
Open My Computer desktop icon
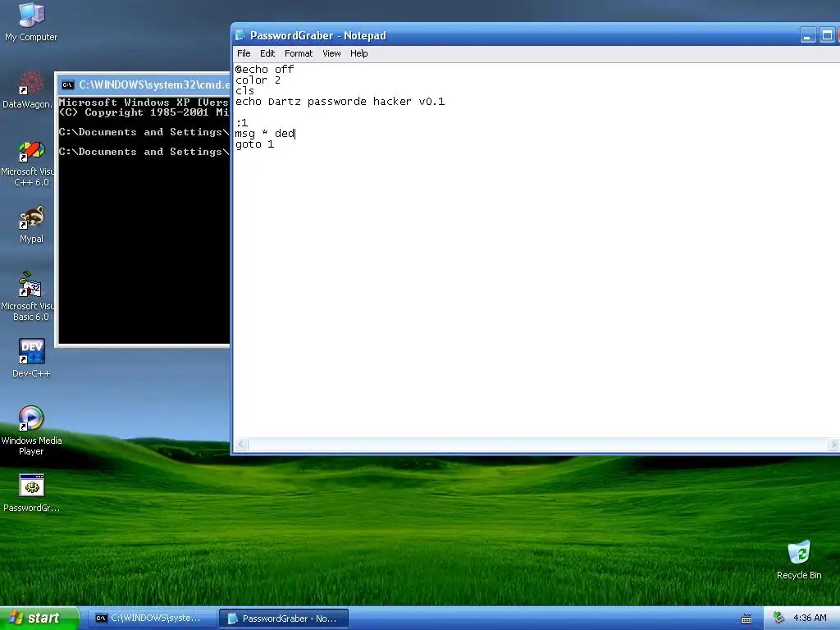coord(31,21)
